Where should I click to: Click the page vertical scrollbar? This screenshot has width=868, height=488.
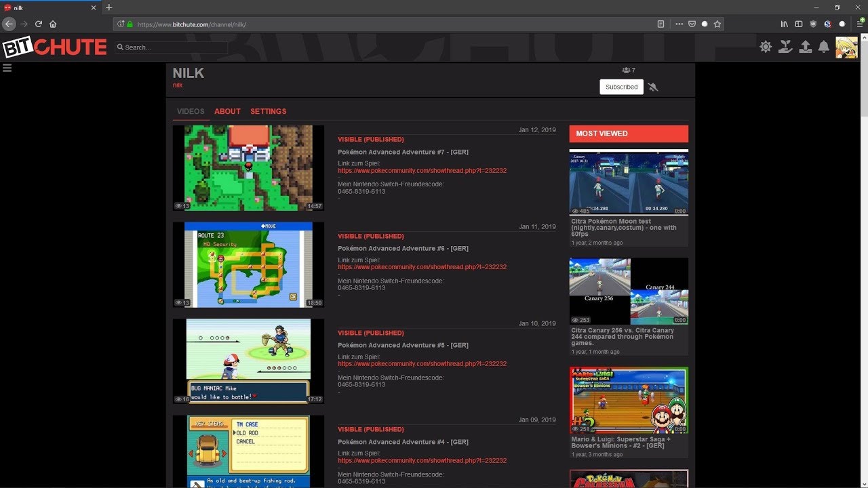click(x=863, y=78)
